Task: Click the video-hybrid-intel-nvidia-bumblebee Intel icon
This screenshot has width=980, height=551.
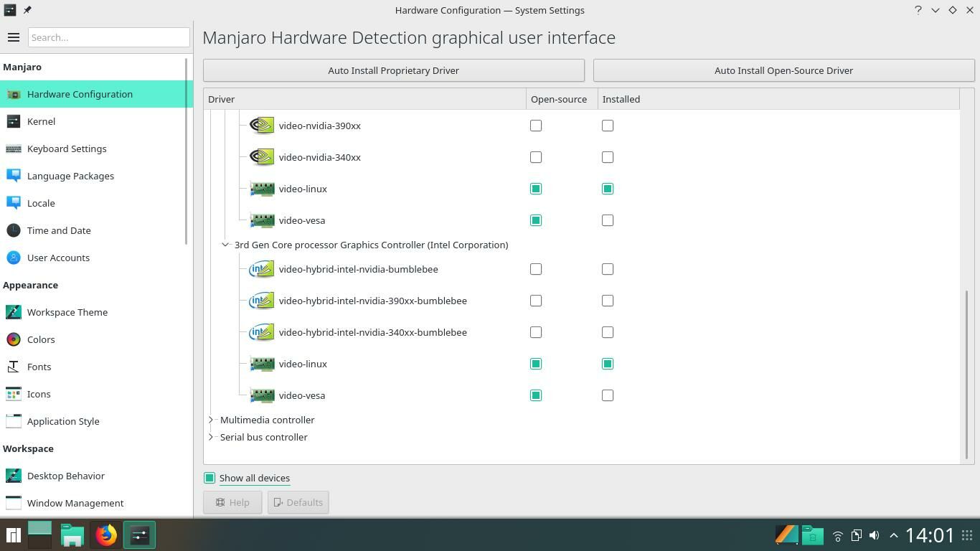Action: tap(262, 269)
